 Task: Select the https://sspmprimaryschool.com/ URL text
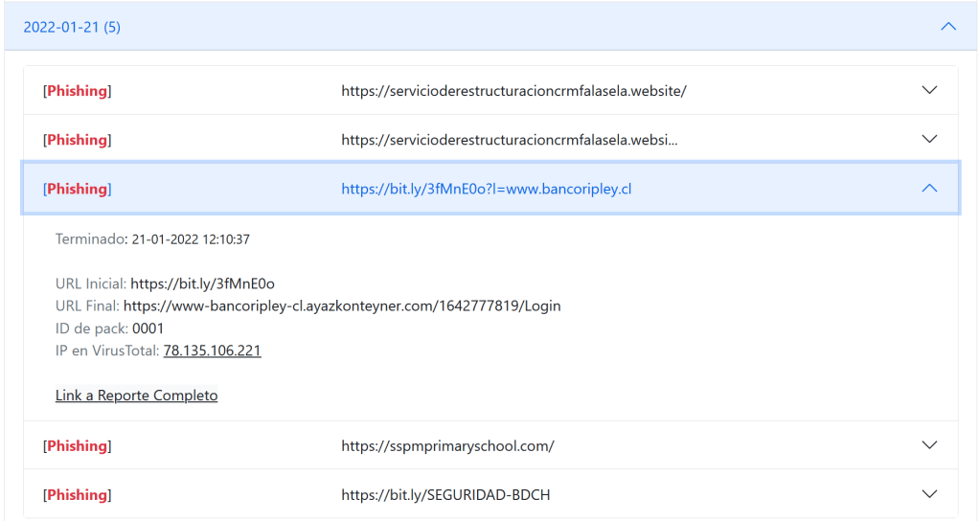[x=447, y=445]
